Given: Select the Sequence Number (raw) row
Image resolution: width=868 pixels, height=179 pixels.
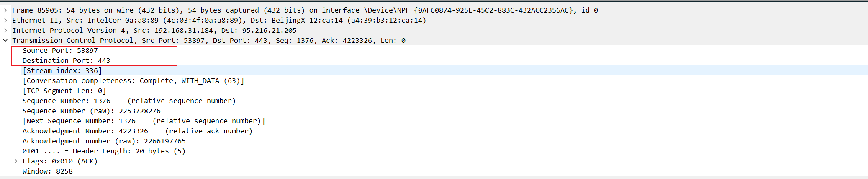Looking at the screenshot, I should (434, 111).
